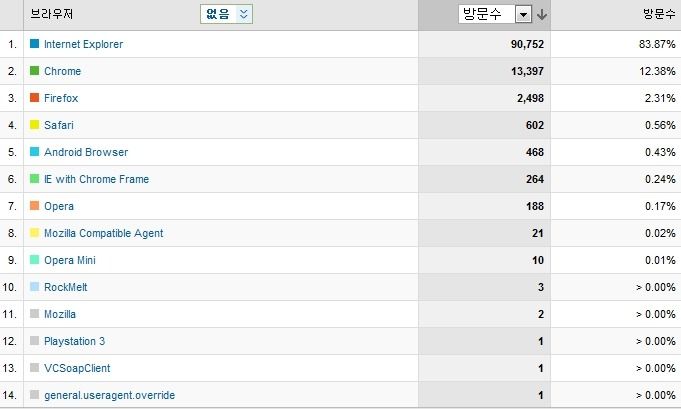Select the 188 visits value
The image size is (681, 409).
[535, 206]
